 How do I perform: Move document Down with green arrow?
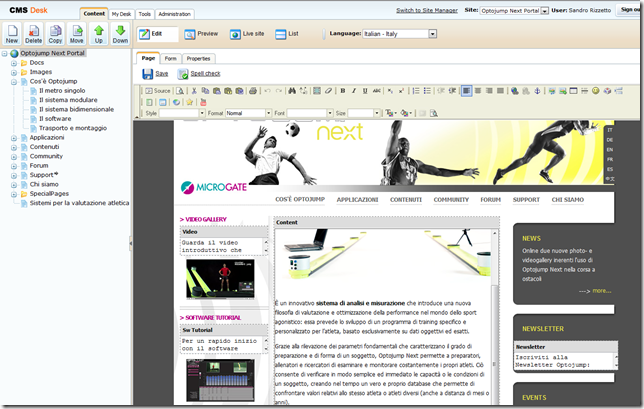click(120, 34)
